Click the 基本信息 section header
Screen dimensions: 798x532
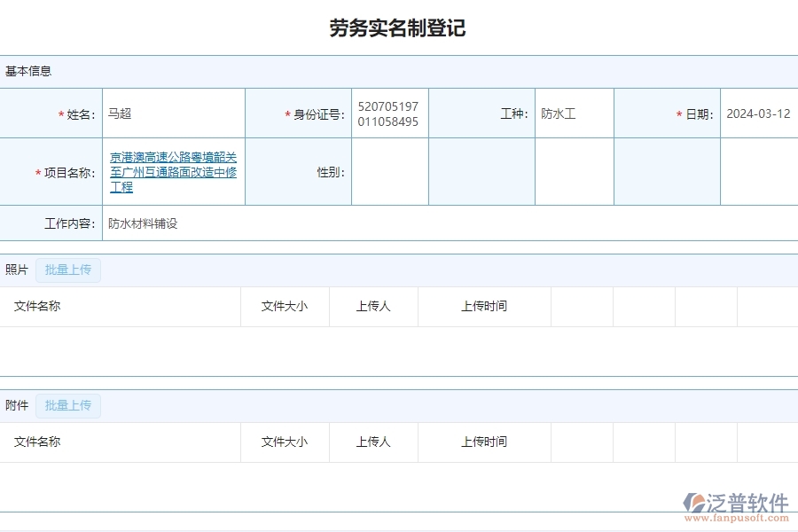27,72
